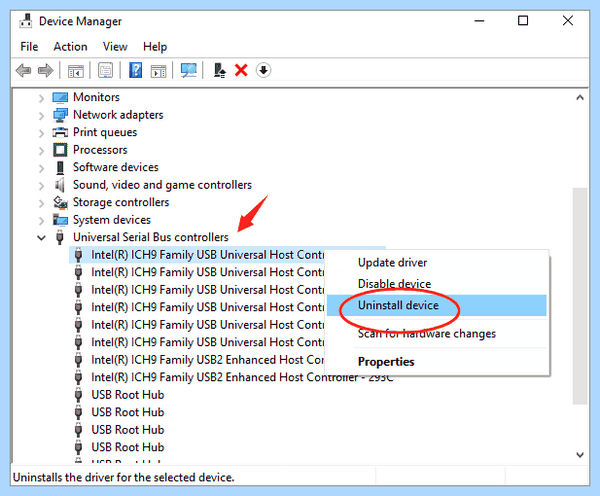The height and width of the screenshot is (496, 600).
Task: Click the scrollbar up arrow
Action: pos(580,98)
